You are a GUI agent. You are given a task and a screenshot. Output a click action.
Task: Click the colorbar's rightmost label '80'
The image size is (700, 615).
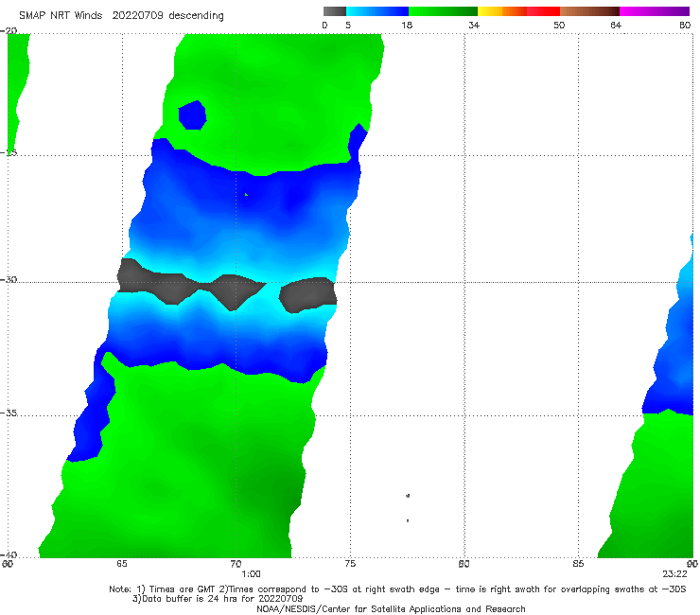pos(685,25)
